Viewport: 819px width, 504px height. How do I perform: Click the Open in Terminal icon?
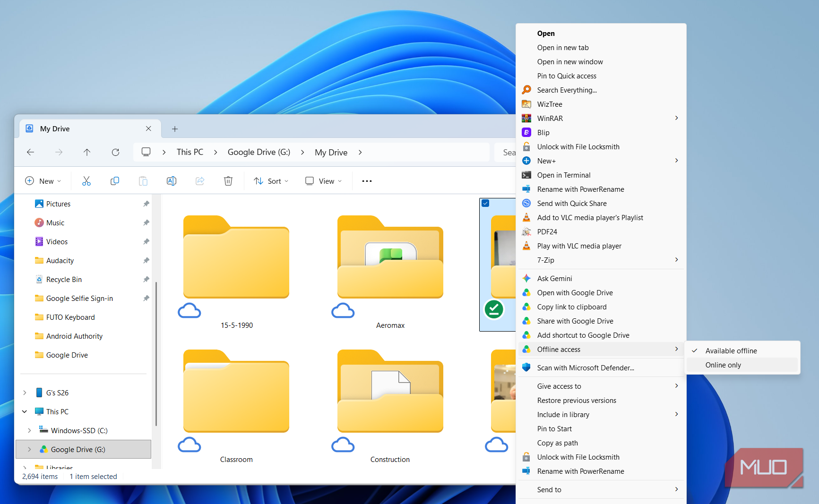pyautogui.click(x=526, y=175)
